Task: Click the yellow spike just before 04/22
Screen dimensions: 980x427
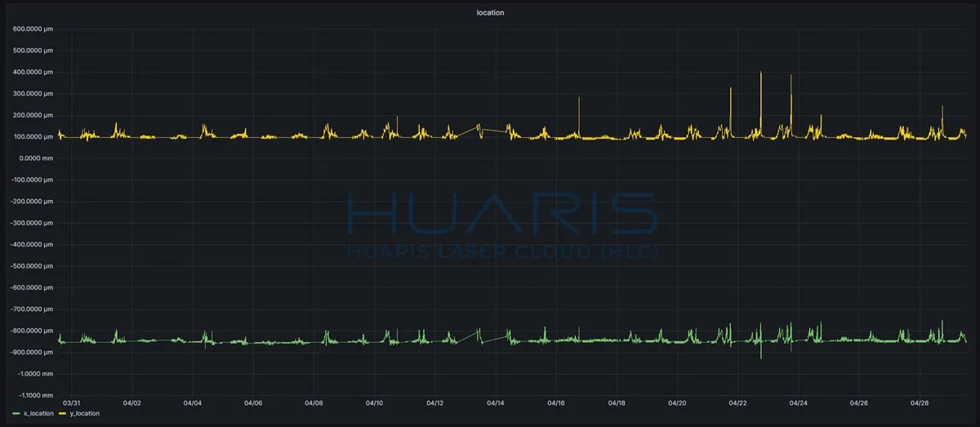Action: click(731, 91)
